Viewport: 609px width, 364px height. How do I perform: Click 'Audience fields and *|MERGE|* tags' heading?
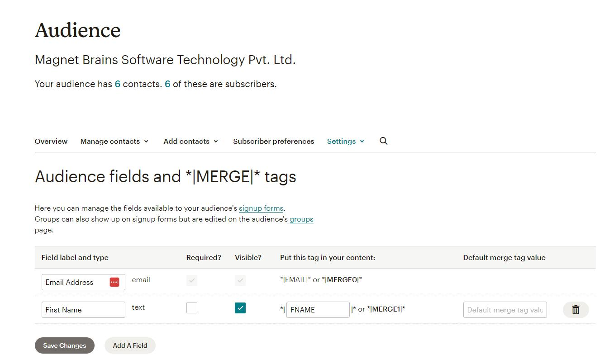pyautogui.click(x=166, y=176)
